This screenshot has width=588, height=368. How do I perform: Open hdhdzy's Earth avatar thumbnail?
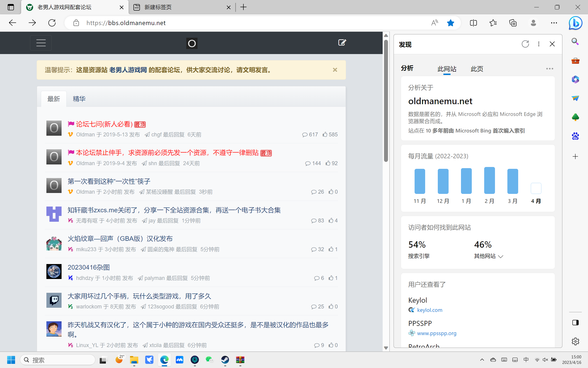coord(54,272)
